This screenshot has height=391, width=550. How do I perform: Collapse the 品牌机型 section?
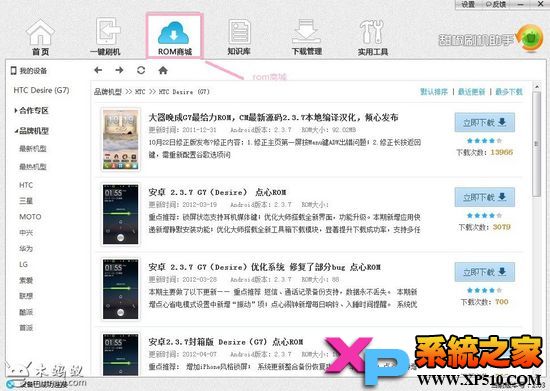point(31,131)
